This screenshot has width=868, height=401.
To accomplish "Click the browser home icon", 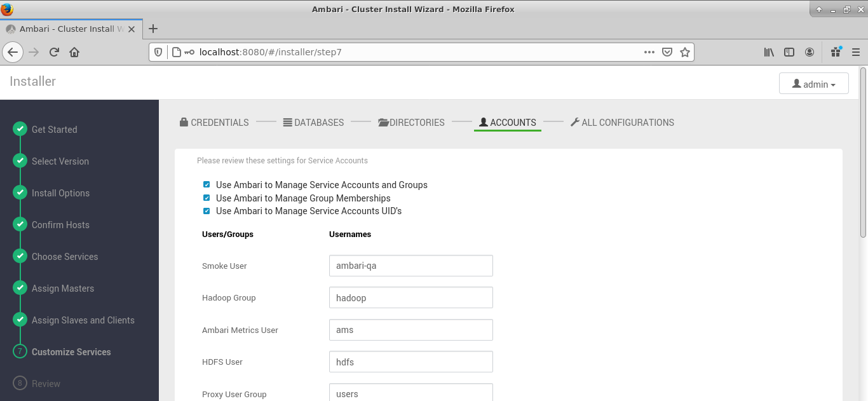I will coord(74,52).
